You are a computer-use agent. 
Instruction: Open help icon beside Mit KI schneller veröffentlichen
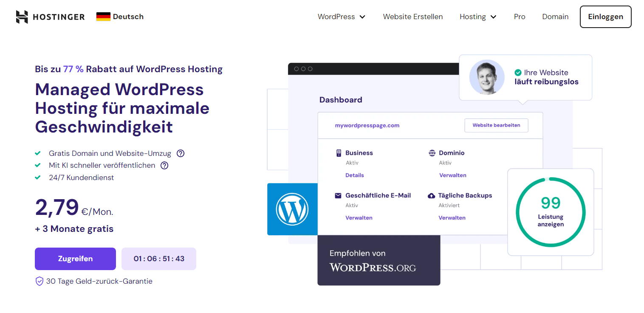coord(164,166)
